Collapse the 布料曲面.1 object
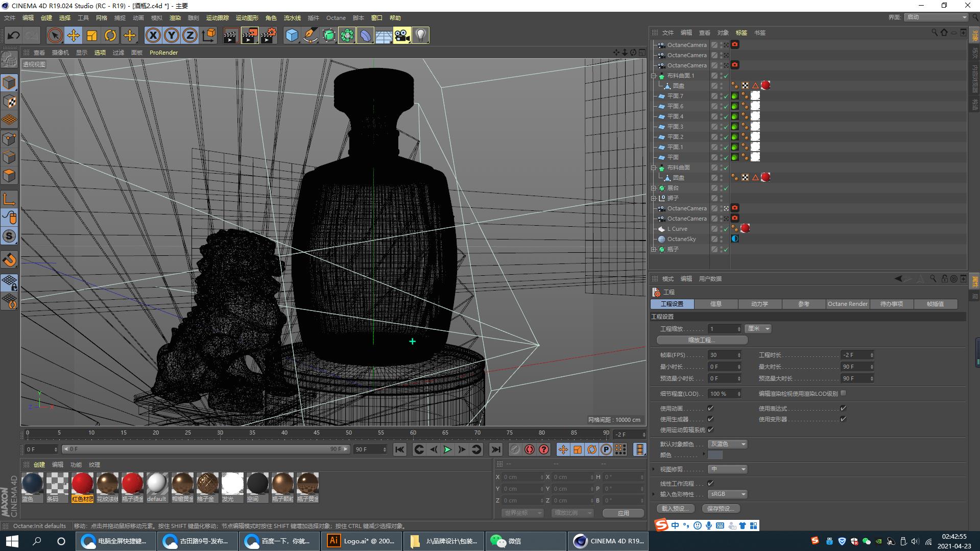Viewport: 980px width, 551px height. [654, 76]
